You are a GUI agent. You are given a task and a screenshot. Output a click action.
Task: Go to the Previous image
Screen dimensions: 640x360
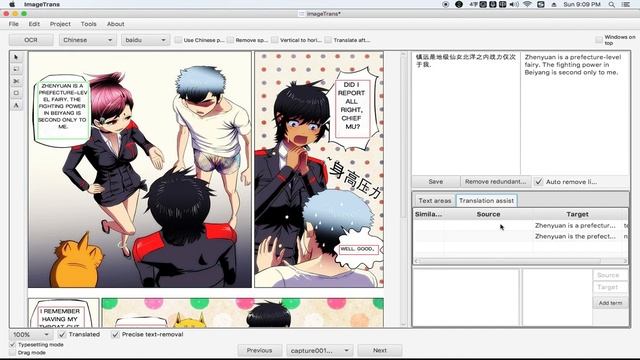(259, 351)
